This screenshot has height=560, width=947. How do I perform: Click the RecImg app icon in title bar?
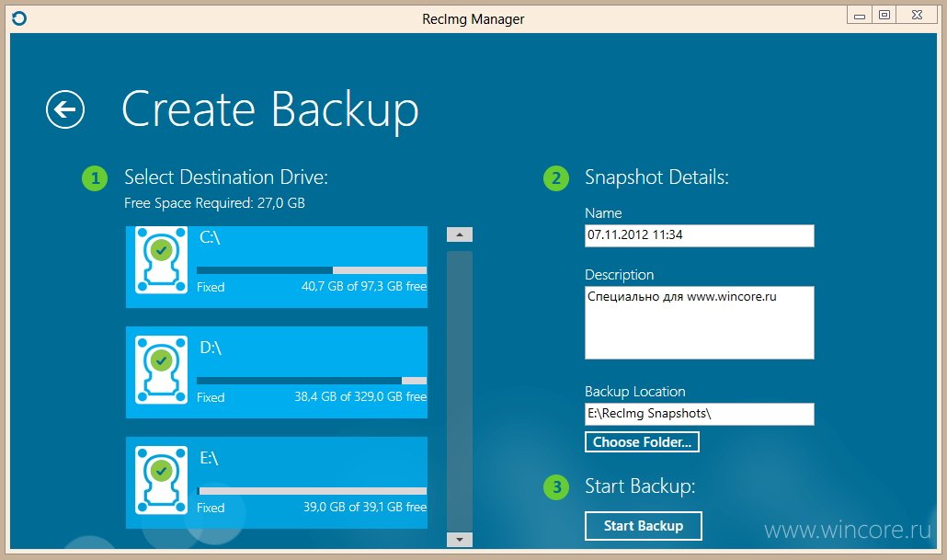click(x=19, y=18)
